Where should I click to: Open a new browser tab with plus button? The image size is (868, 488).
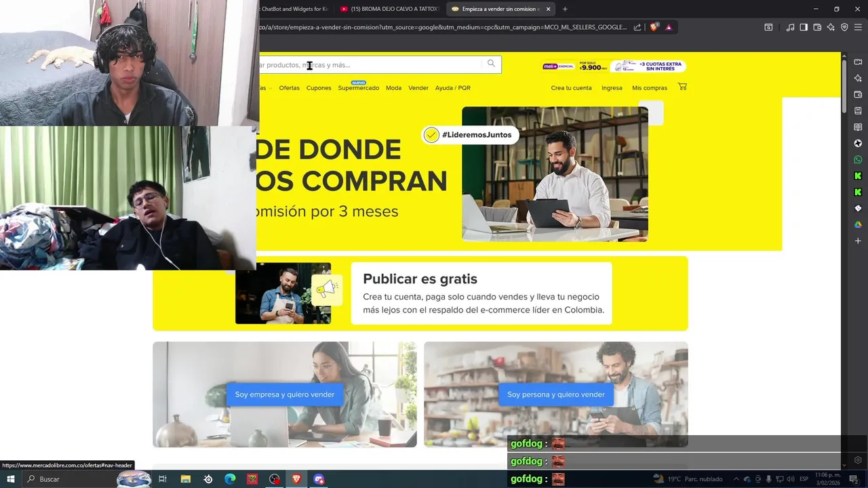coord(565,9)
